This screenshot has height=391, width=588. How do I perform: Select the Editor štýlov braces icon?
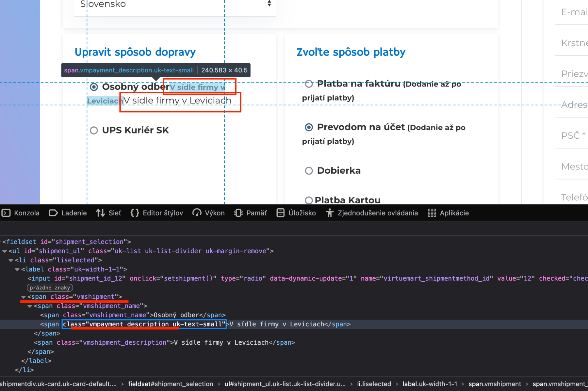135,213
